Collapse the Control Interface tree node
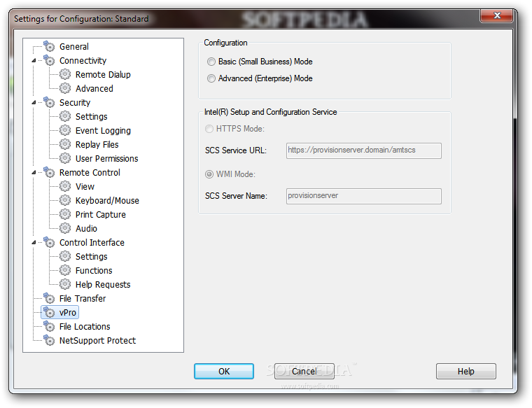532x408 pixels. click(34, 243)
